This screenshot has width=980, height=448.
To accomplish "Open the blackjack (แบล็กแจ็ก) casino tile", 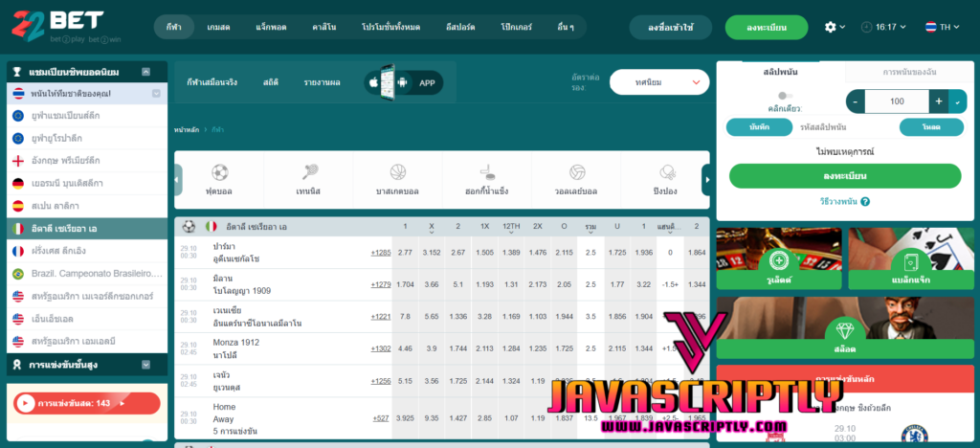I will (x=911, y=258).
